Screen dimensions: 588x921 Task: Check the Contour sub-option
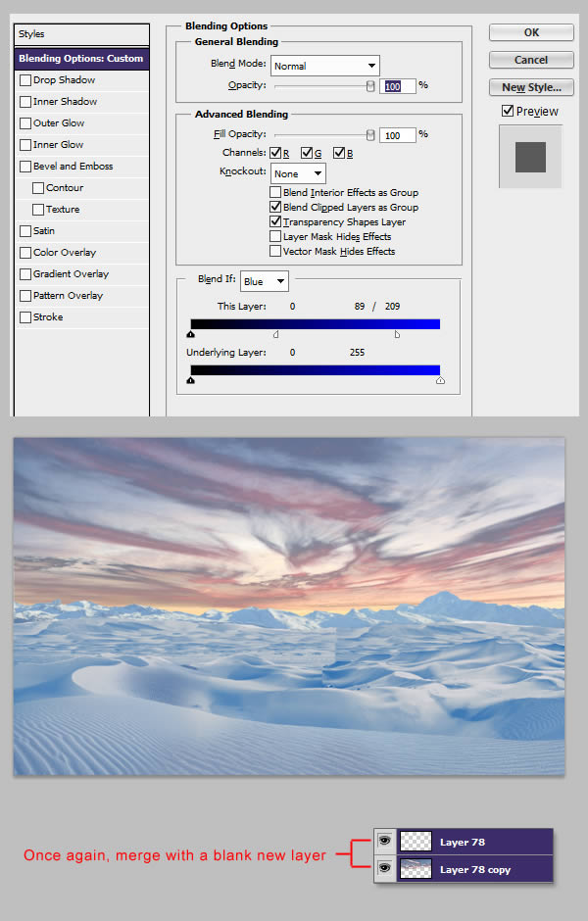click(x=38, y=188)
